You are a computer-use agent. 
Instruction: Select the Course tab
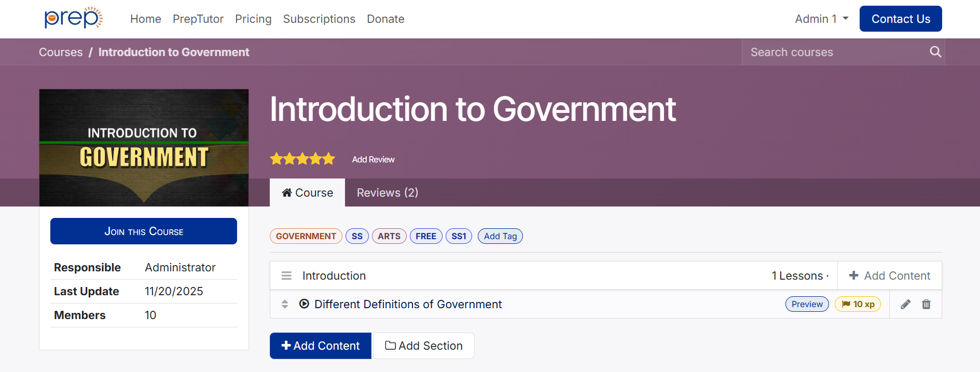coord(307,192)
